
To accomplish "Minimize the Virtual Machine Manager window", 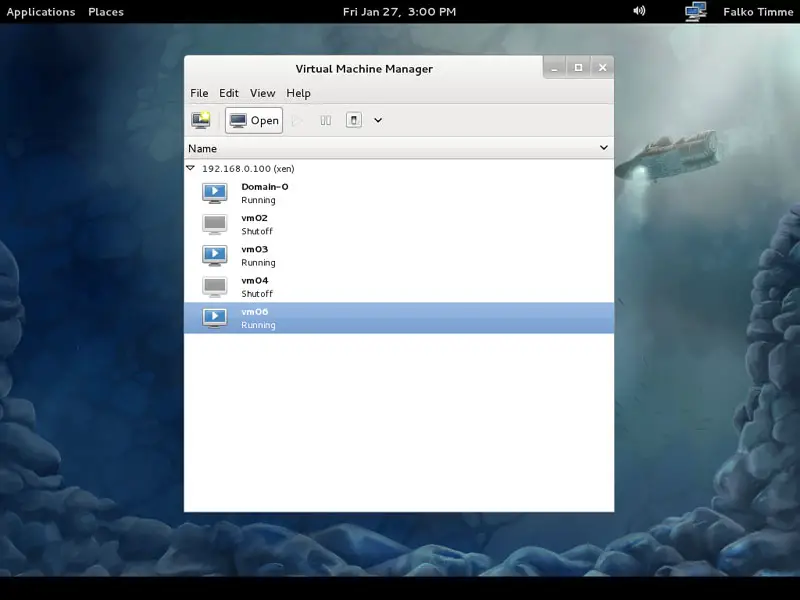I will point(554,67).
